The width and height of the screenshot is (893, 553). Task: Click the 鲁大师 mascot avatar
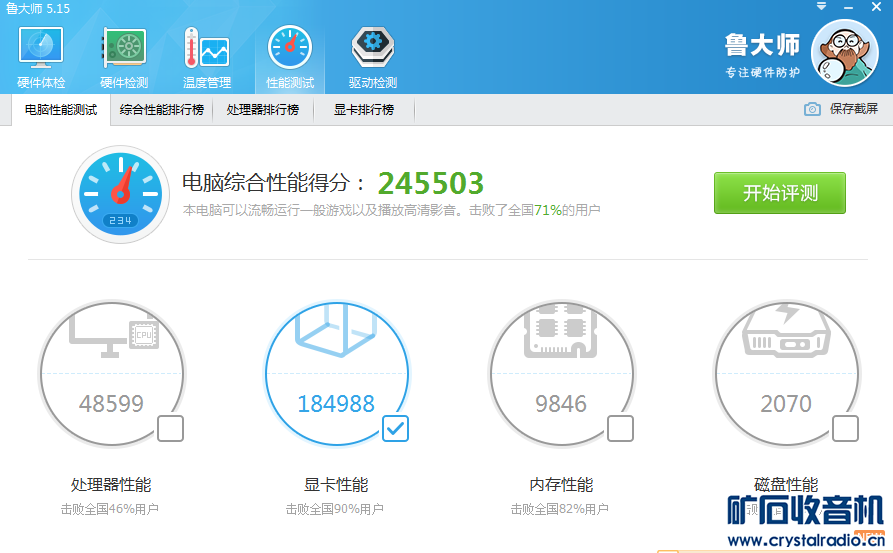pyautogui.click(x=845, y=53)
